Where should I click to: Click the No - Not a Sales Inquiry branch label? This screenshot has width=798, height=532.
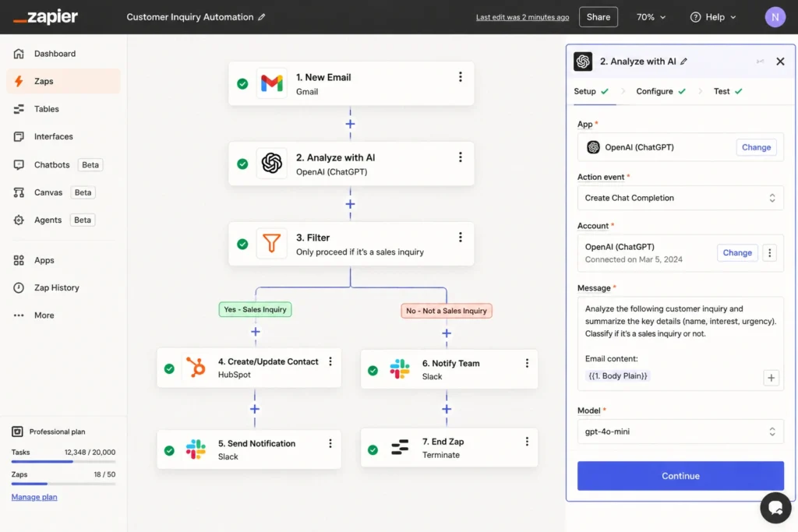coord(447,311)
